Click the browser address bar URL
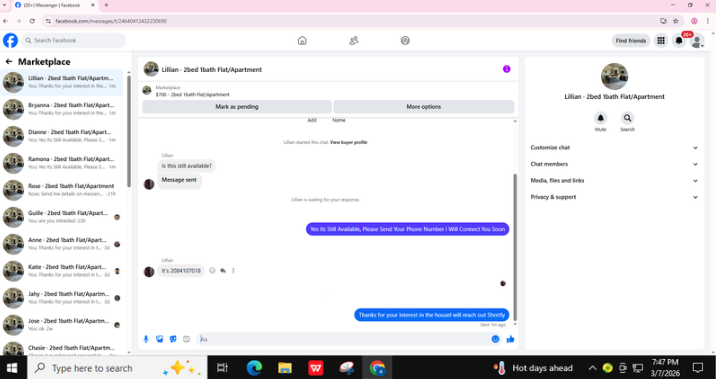Image resolution: width=716 pixels, height=379 pixels. click(111, 21)
